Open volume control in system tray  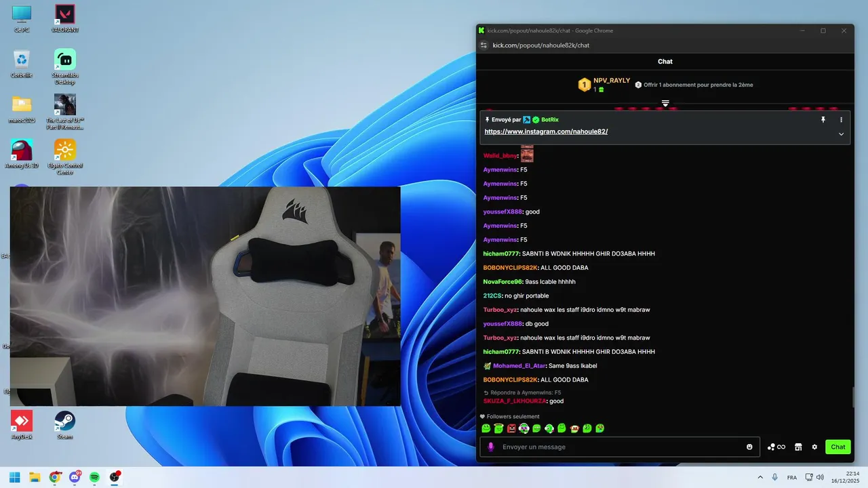pyautogui.click(x=820, y=477)
